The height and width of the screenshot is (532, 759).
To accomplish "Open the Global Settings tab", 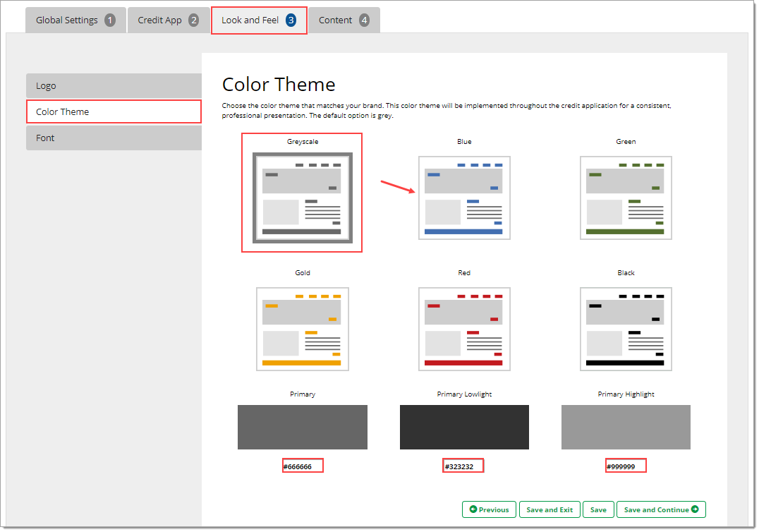I will [x=75, y=20].
